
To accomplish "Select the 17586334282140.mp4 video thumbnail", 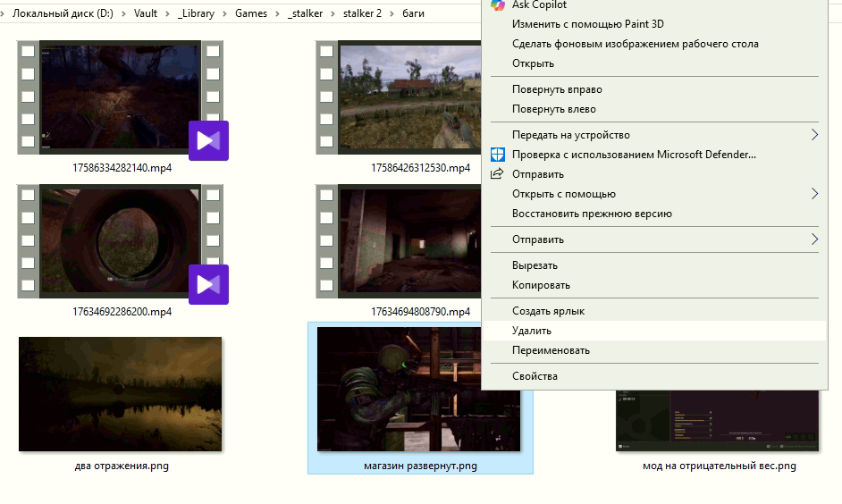I will [121, 97].
